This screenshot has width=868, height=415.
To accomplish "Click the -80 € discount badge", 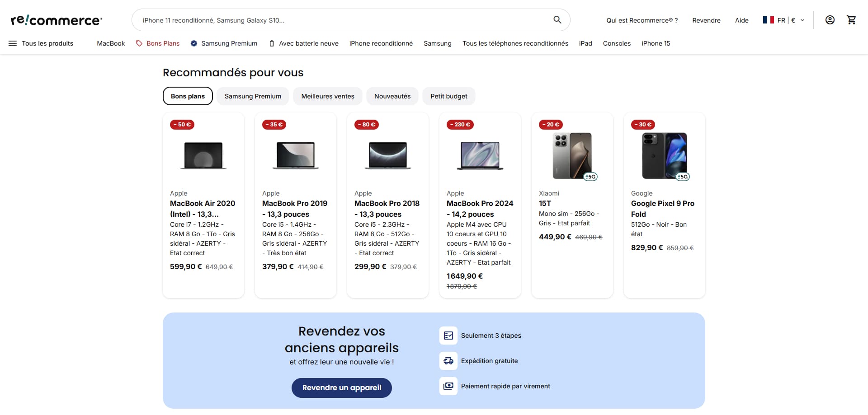I will click(x=367, y=125).
